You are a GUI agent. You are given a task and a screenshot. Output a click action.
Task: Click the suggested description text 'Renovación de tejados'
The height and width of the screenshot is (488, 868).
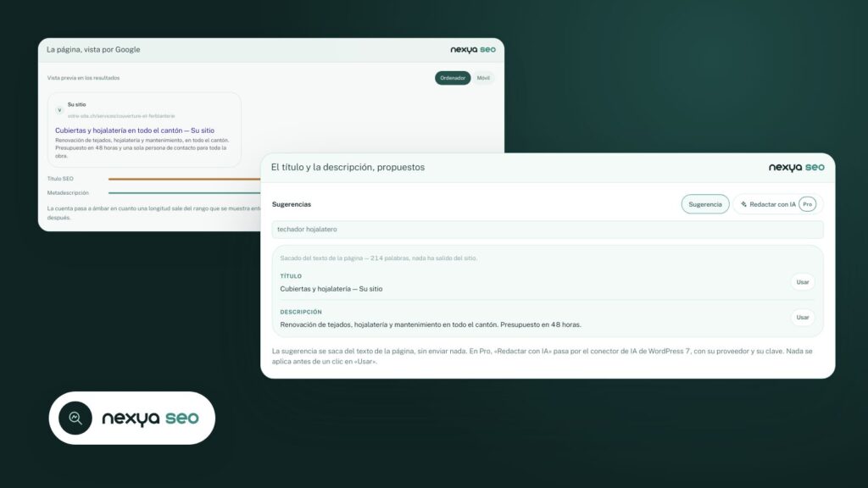[x=430, y=324]
